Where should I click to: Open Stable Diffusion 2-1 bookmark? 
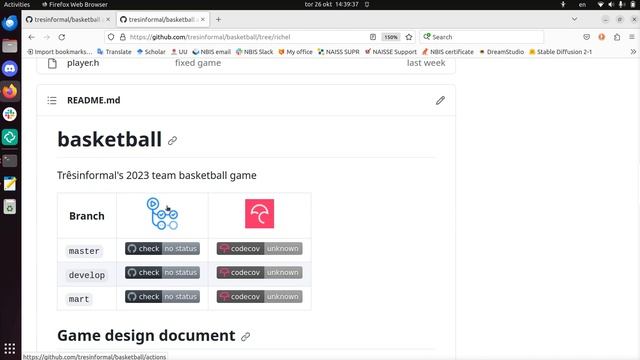pyautogui.click(x=560, y=52)
